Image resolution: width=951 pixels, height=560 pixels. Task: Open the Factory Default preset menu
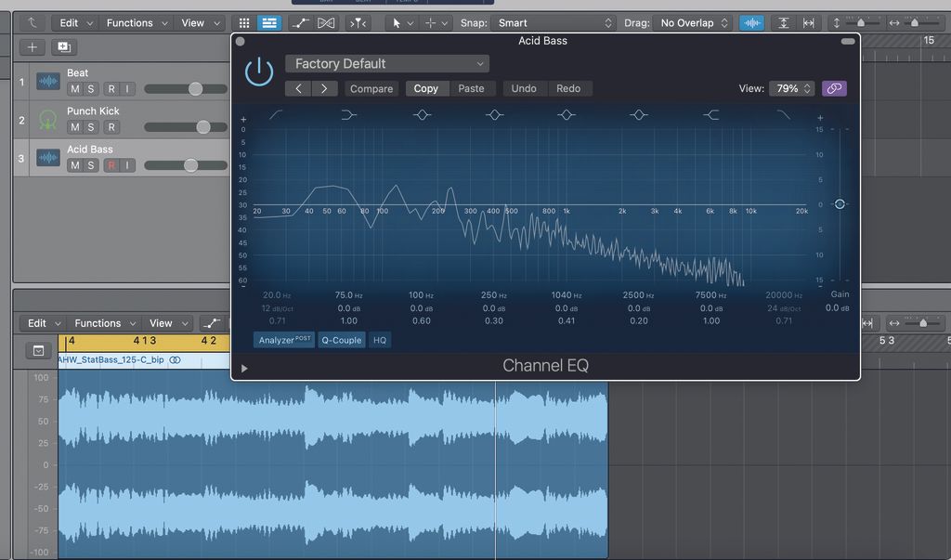click(x=386, y=63)
